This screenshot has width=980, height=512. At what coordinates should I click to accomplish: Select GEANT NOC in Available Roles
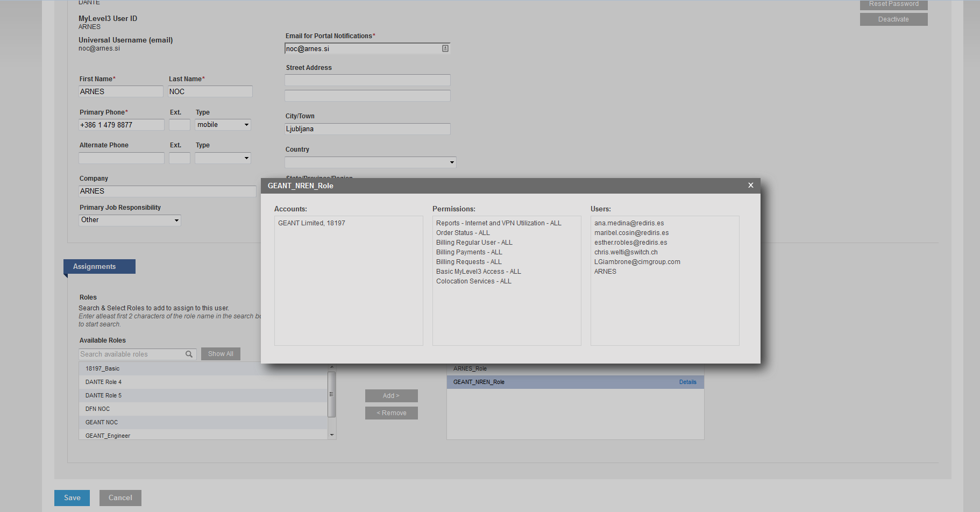203,422
